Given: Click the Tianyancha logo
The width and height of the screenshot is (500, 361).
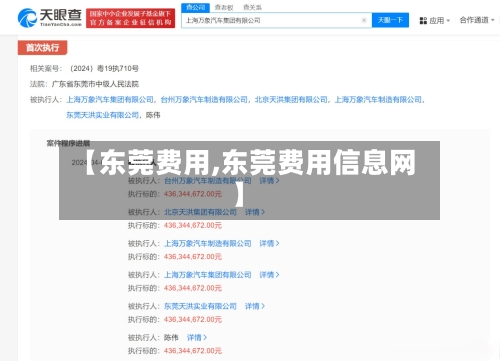Looking at the screenshot, I should 50,18.
